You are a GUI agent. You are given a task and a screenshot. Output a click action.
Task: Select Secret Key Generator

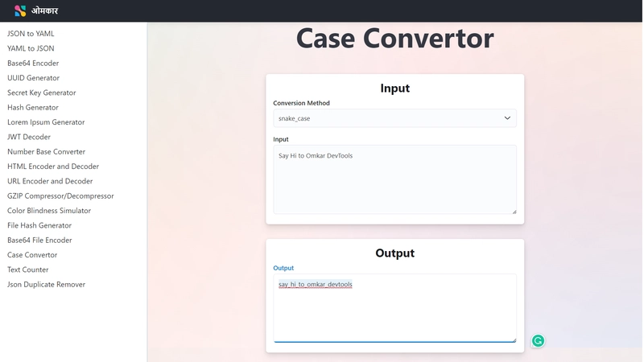pos(42,93)
